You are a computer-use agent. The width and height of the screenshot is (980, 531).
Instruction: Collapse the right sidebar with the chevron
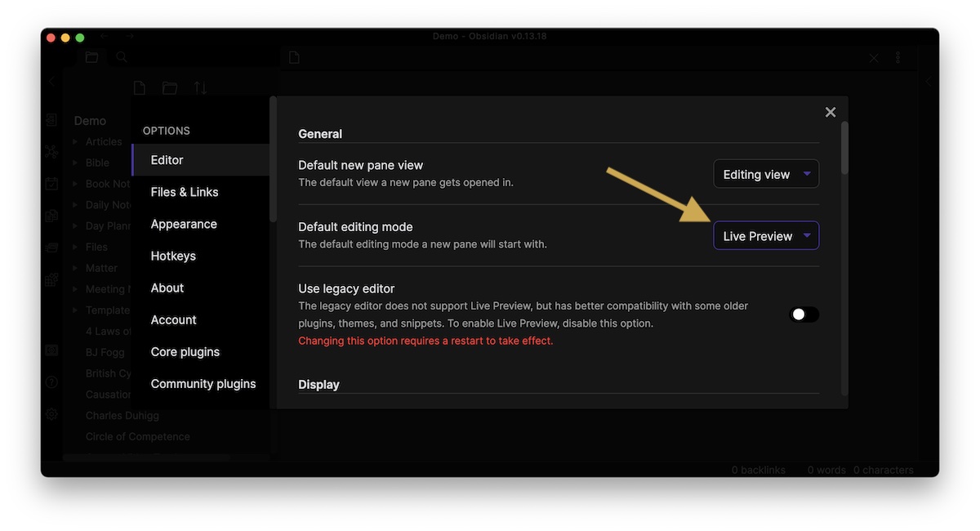coord(929,82)
